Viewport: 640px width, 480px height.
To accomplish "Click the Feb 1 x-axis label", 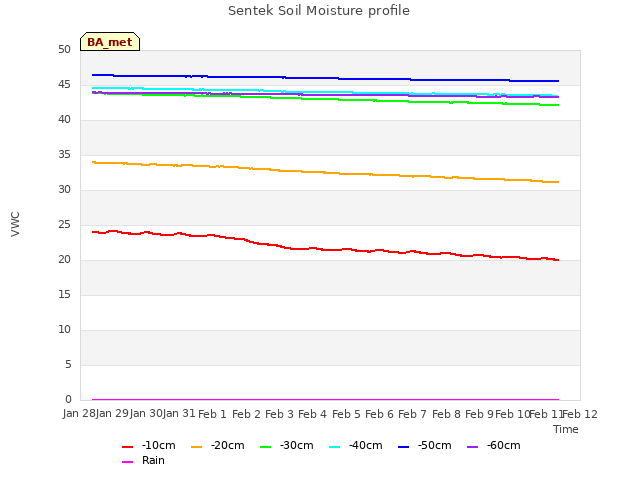I will point(212,414).
